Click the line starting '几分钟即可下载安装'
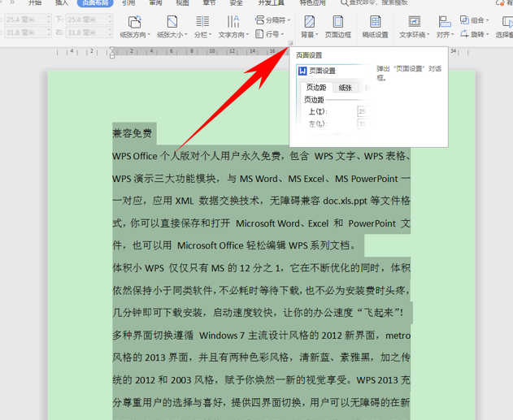This screenshot has width=513, height=420. (258, 313)
